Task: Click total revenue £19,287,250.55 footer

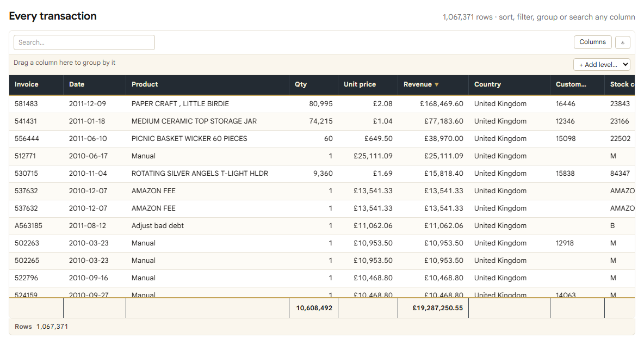Action: tap(434, 308)
